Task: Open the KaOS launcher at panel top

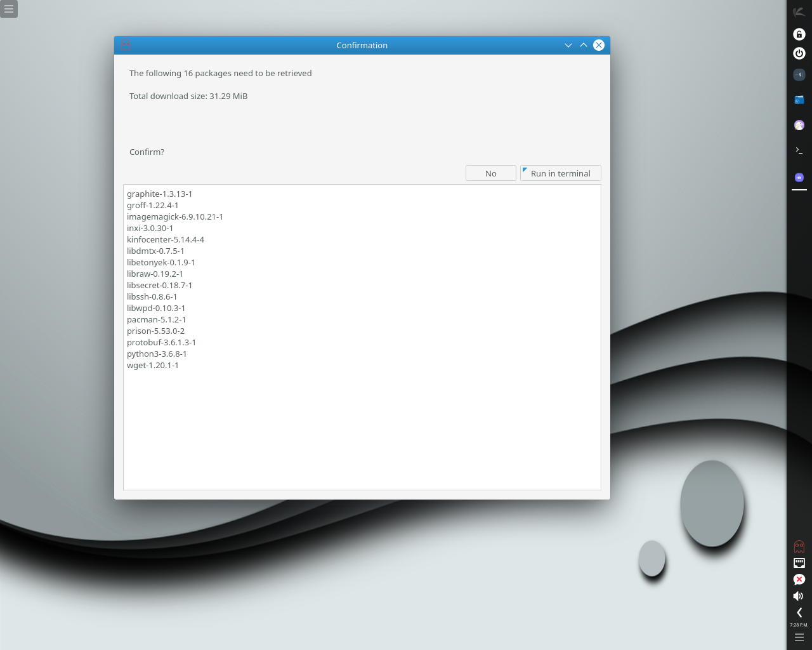Action: click(799, 12)
